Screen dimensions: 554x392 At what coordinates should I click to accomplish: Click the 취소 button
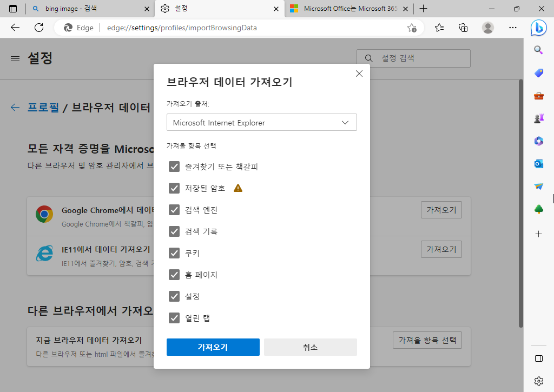click(310, 347)
